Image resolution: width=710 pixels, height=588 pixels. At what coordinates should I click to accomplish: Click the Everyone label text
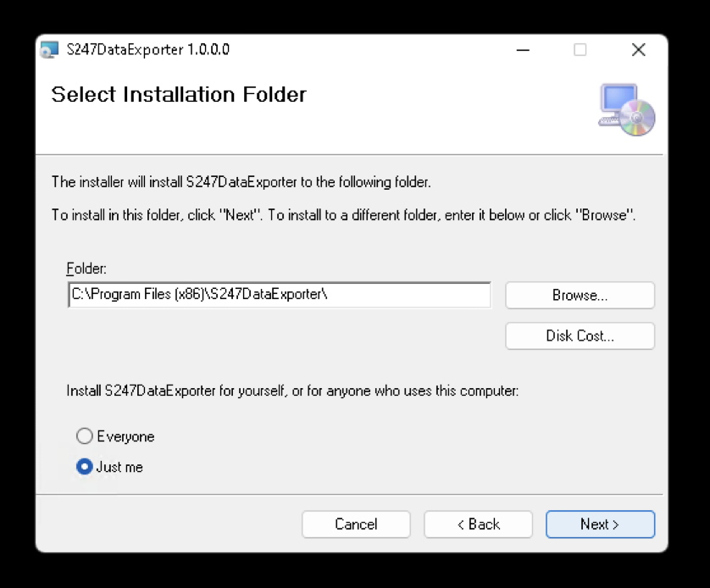[125, 436]
